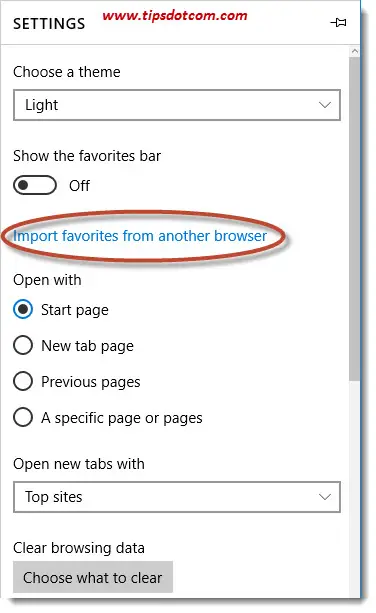376x613 pixels.
Task: Select the Start page radio button
Action: coord(23,310)
